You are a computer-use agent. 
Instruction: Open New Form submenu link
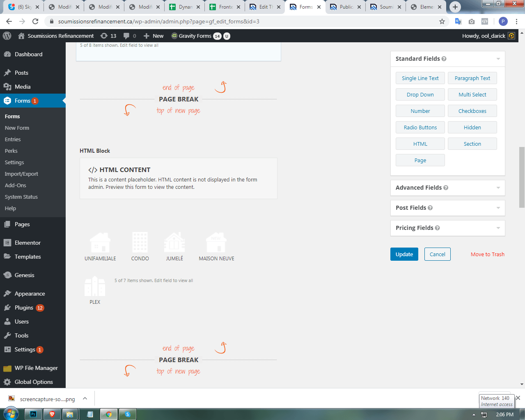pyautogui.click(x=17, y=128)
